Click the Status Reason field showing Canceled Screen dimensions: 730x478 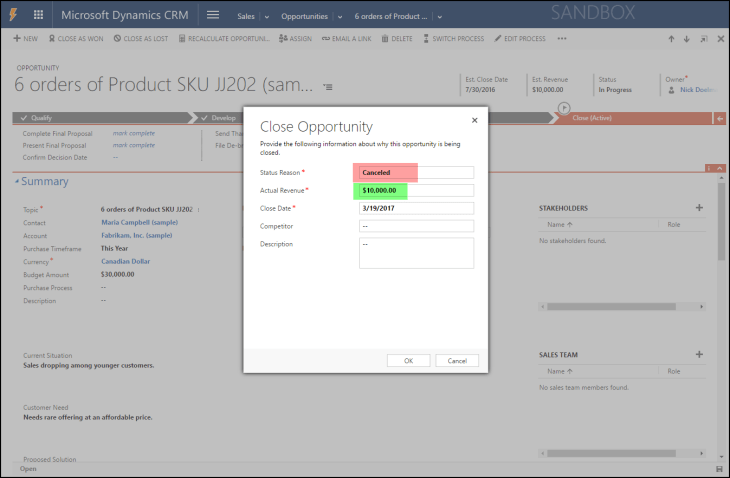(415, 172)
